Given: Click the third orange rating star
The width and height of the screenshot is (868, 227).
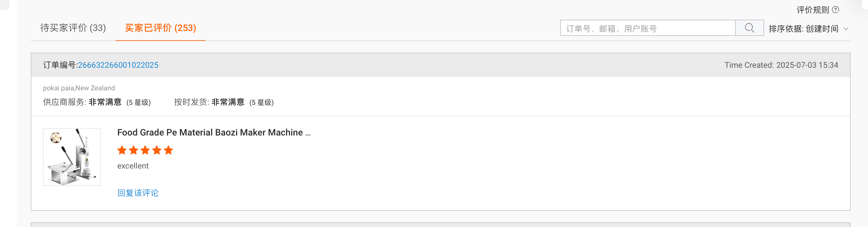Looking at the screenshot, I should (145, 150).
